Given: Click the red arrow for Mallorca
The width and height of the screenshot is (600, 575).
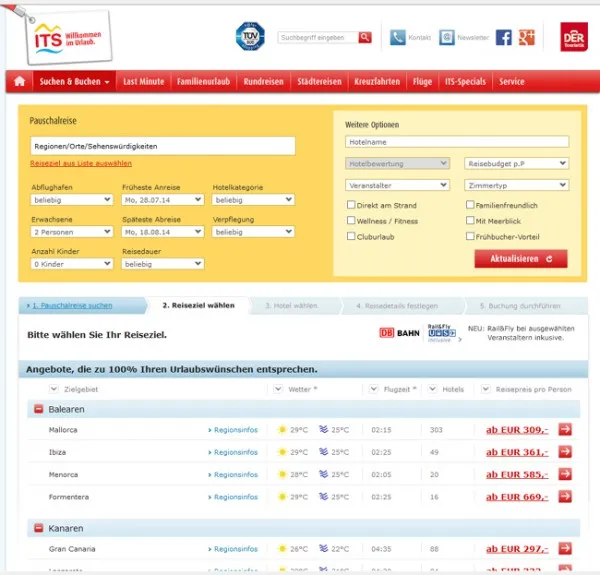Looking at the screenshot, I should 565,429.
